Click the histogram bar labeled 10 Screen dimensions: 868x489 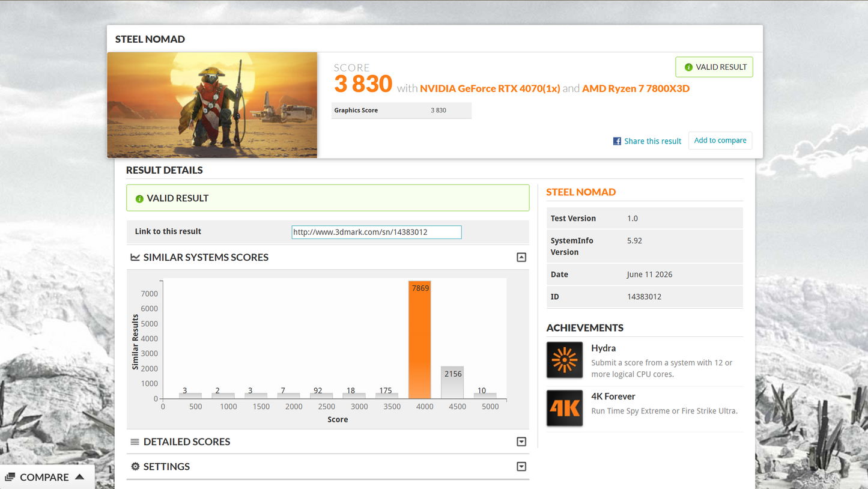(x=485, y=396)
